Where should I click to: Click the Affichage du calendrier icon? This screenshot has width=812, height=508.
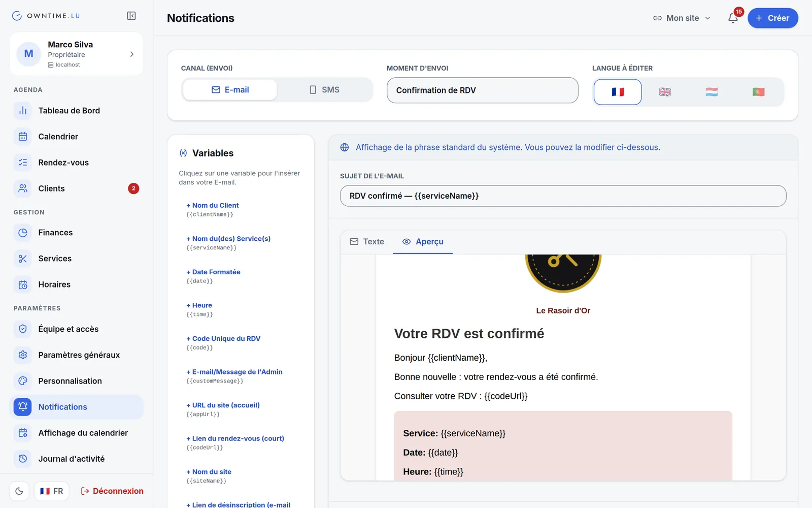(23, 433)
